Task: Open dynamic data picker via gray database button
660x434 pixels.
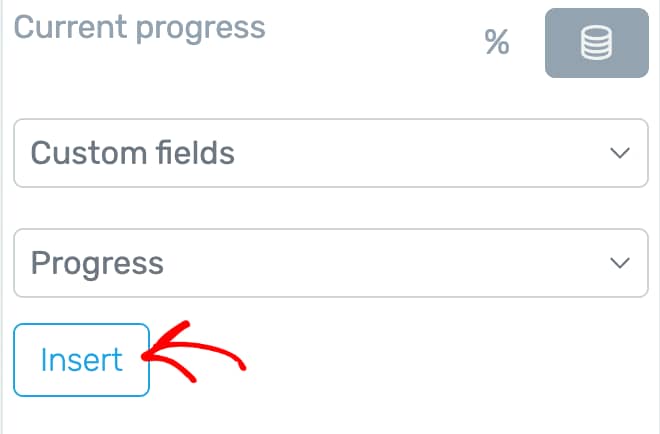Action: [x=596, y=43]
